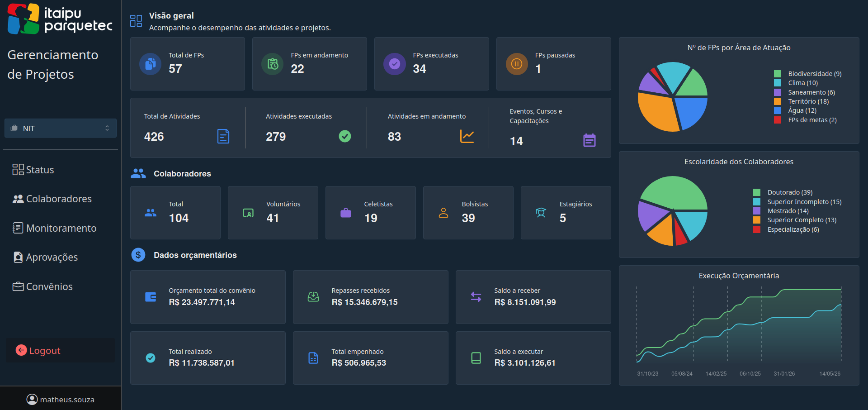
Task: Go to Colaboradores in the sidebar
Action: [52, 199]
